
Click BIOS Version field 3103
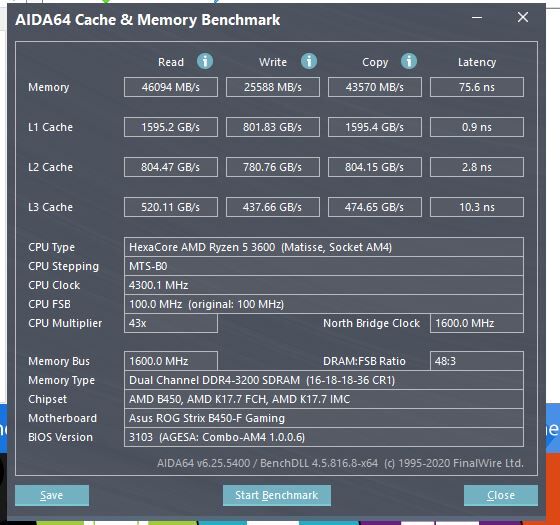(324, 437)
